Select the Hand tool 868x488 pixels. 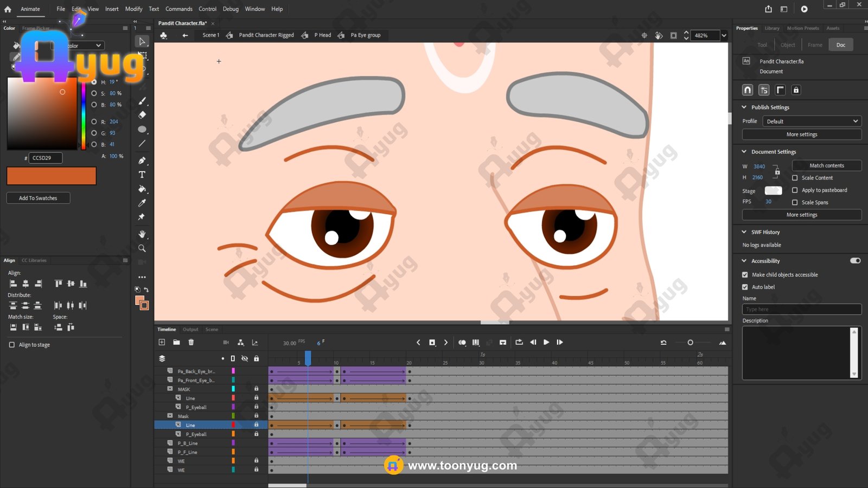(x=142, y=234)
